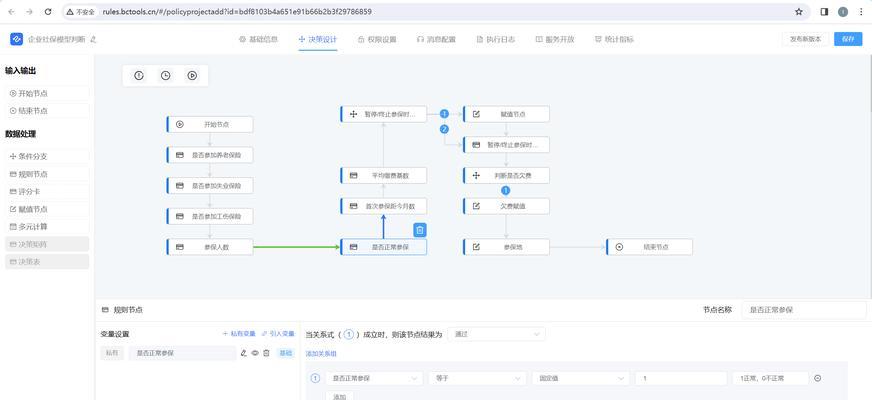This screenshot has width=872, height=400.
Task: Click the 引入变量 link
Action: (278, 334)
